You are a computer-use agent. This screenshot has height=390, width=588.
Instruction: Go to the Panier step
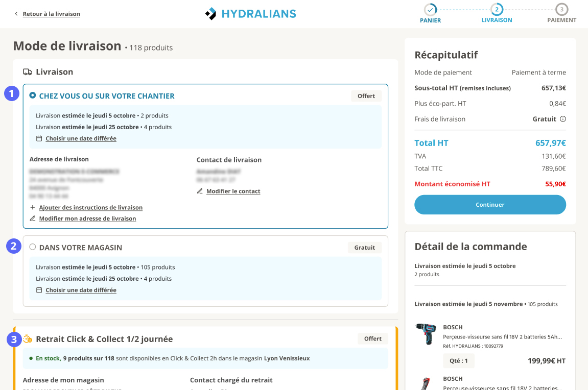[x=430, y=14]
